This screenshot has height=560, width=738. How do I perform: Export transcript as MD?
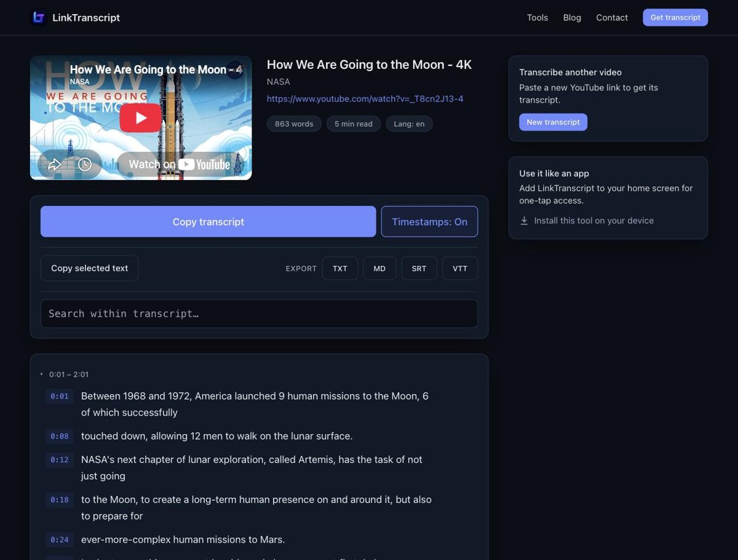379,269
